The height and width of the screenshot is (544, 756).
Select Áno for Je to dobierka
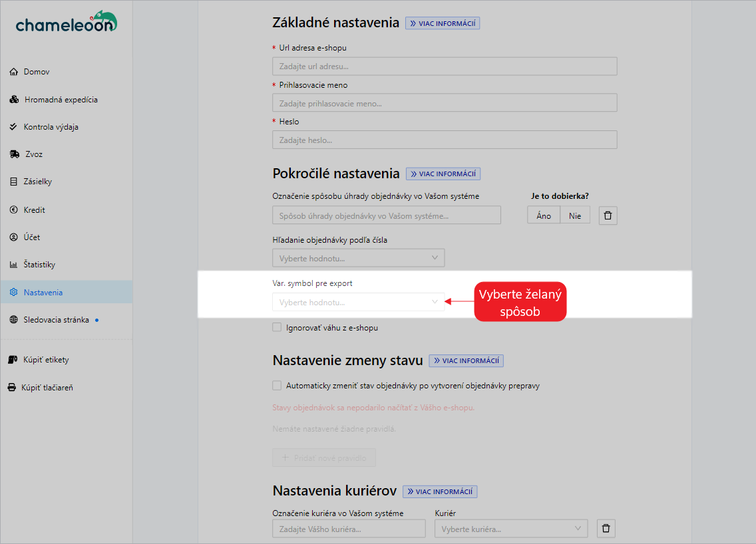tap(544, 215)
